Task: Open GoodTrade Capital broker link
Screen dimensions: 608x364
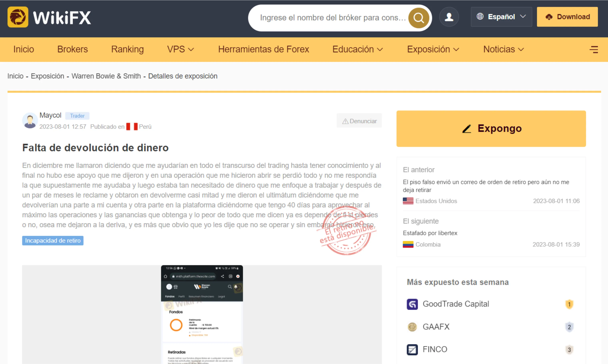Action: point(456,304)
